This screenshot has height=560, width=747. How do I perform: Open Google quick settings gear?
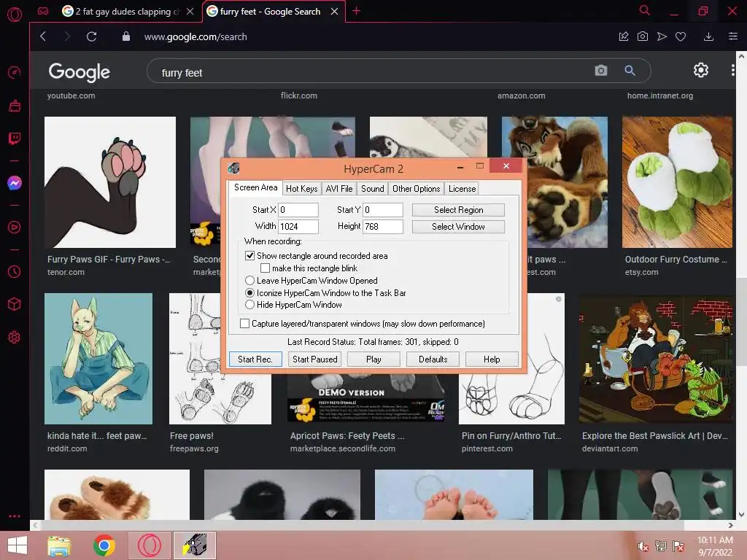(701, 71)
